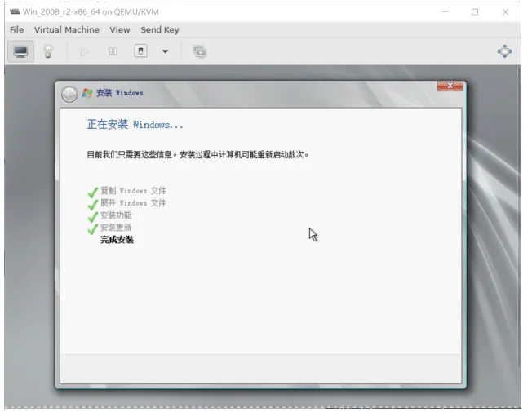Viewport: 532px width, 412px height.
Task: Show the graphical console view
Action: coord(20,51)
